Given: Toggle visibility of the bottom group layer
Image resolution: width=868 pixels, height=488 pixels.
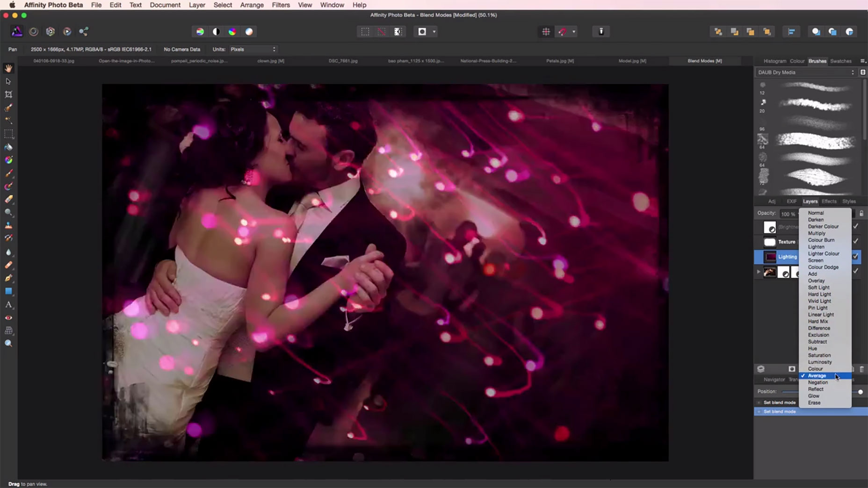Looking at the screenshot, I should tap(856, 271).
